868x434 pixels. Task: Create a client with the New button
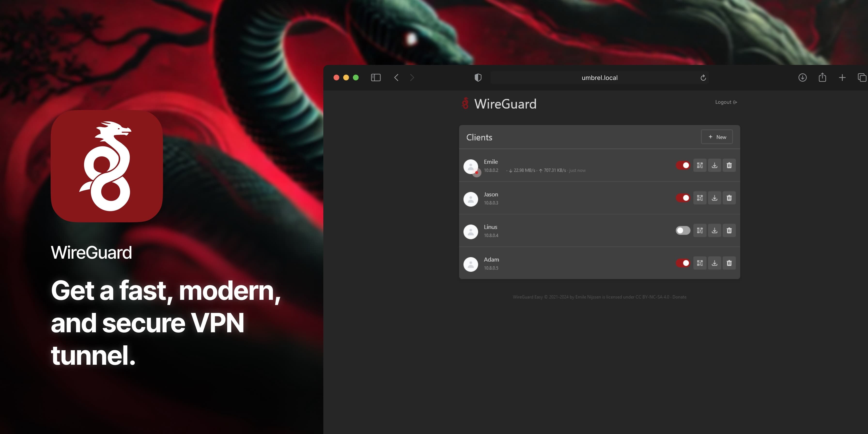click(717, 137)
